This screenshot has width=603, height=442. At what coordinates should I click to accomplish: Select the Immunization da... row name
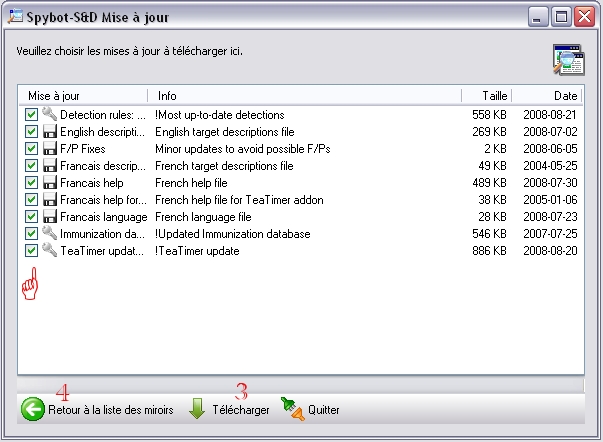pyautogui.click(x=102, y=234)
